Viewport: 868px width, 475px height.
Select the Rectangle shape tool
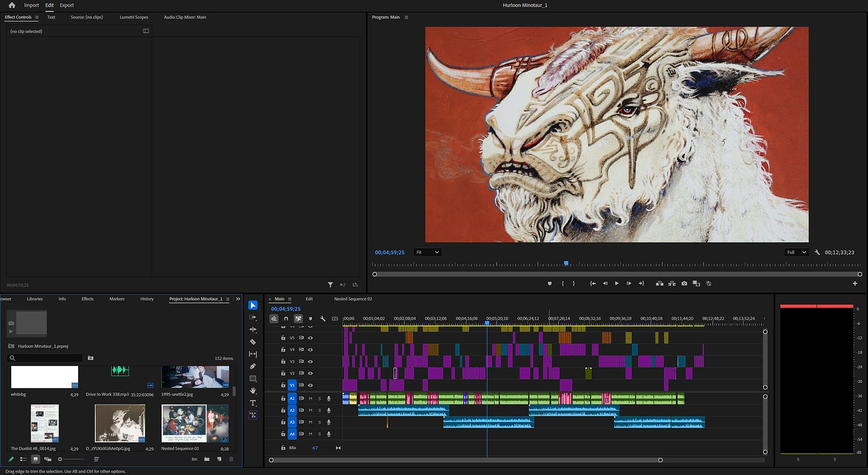click(x=253, y=378)
